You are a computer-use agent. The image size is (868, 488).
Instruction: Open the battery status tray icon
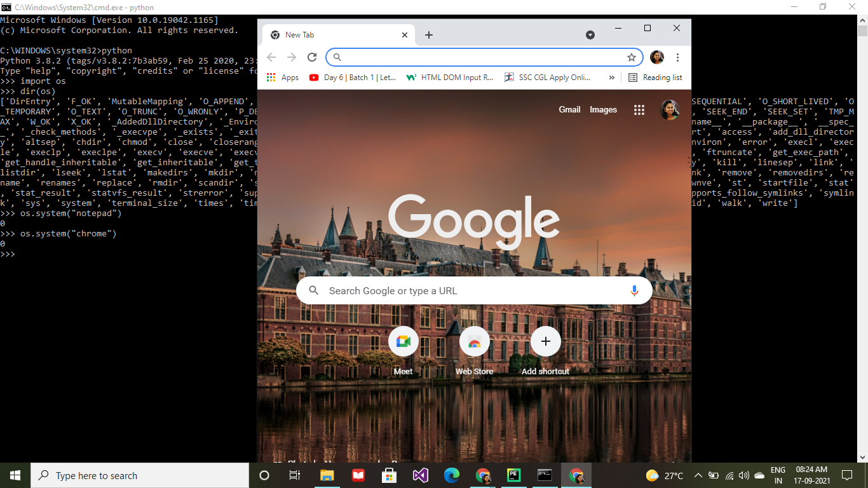(713, 475)
